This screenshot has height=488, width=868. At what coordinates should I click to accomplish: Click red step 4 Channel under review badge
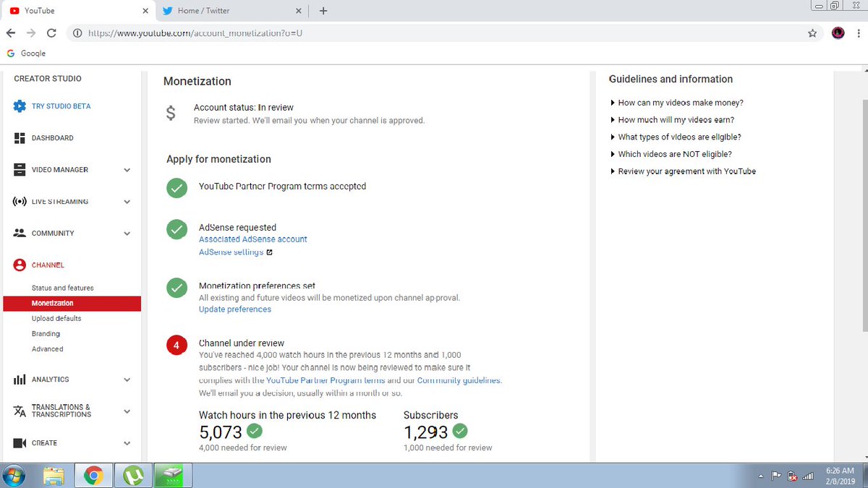[x=176, y=346]
